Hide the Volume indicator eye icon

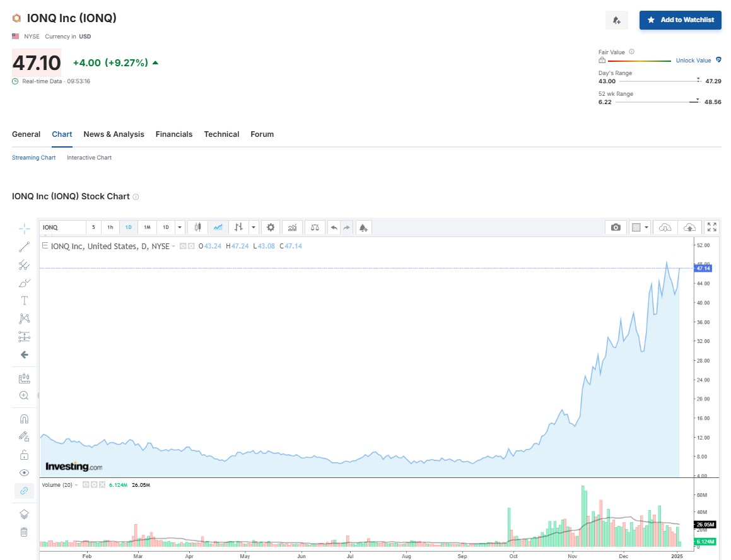86,485
